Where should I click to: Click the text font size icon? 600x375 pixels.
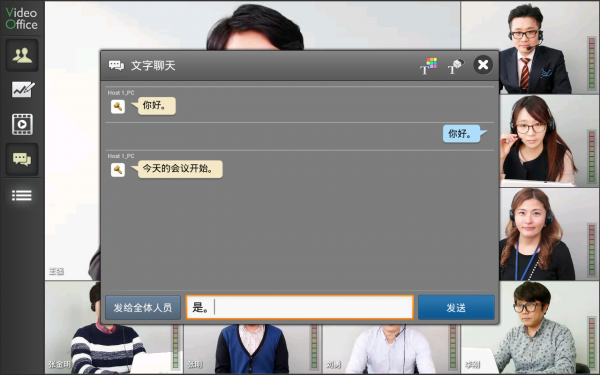(x=456, y=65)
